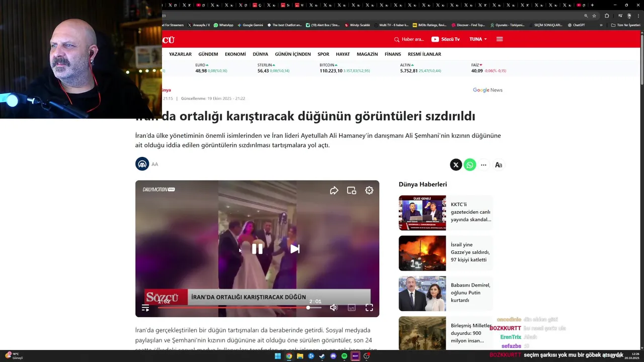Open the MAGAZİN menu item
This screenshot has width=644, height=362.
367,54
